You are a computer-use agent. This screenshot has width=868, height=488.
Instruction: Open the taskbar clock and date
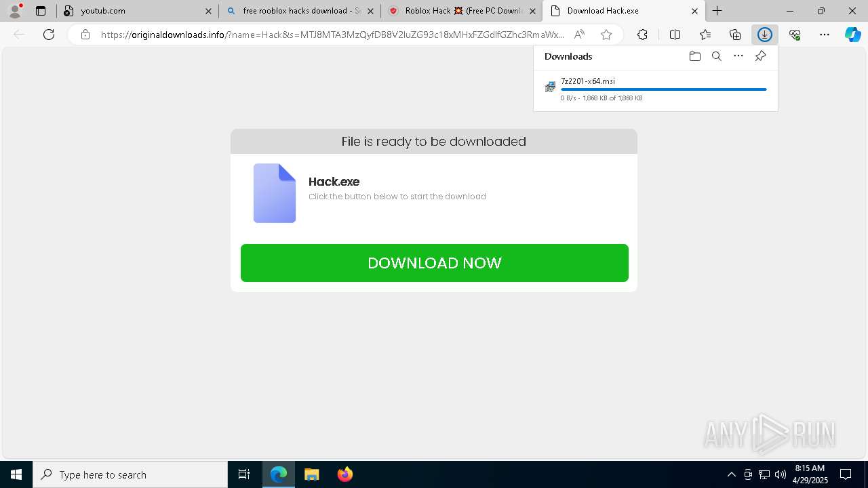click(x=810, y=474)
